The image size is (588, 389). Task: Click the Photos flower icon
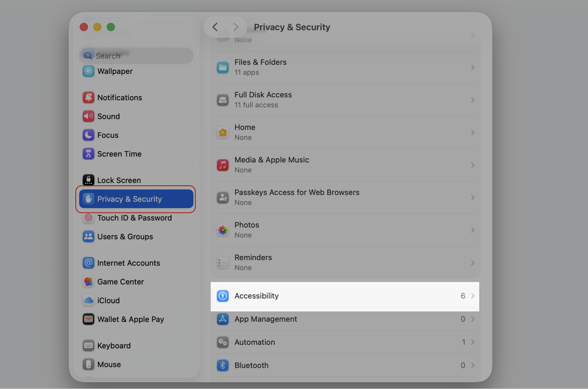(x=223, y=230)
